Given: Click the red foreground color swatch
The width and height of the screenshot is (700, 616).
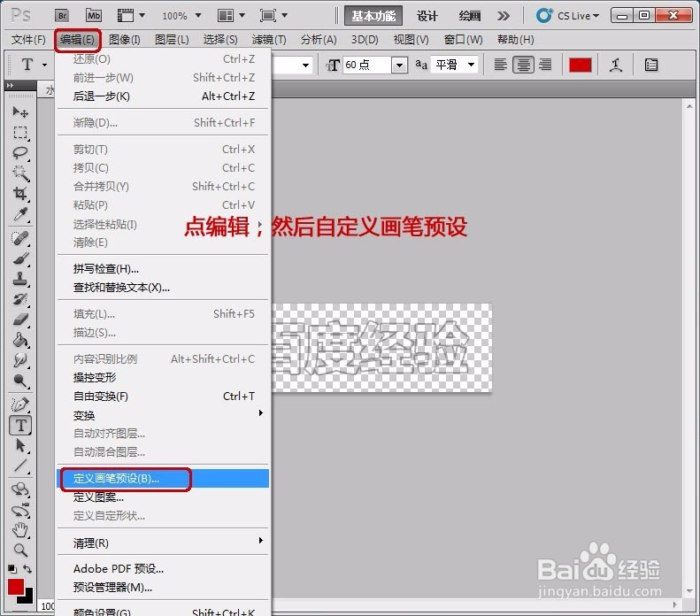Looking at the screenshot, I should [x=16, y=587].
